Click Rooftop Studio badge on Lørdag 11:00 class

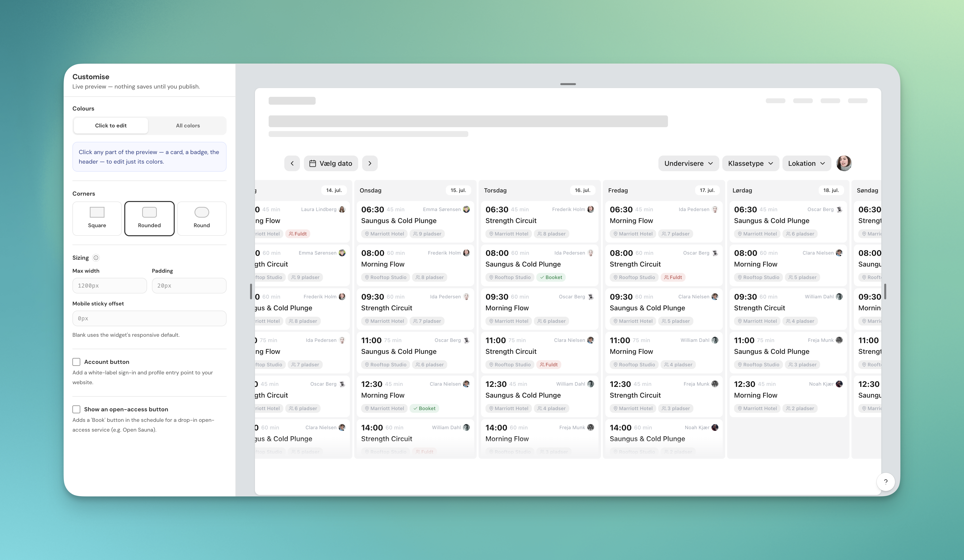click(758, 364)
